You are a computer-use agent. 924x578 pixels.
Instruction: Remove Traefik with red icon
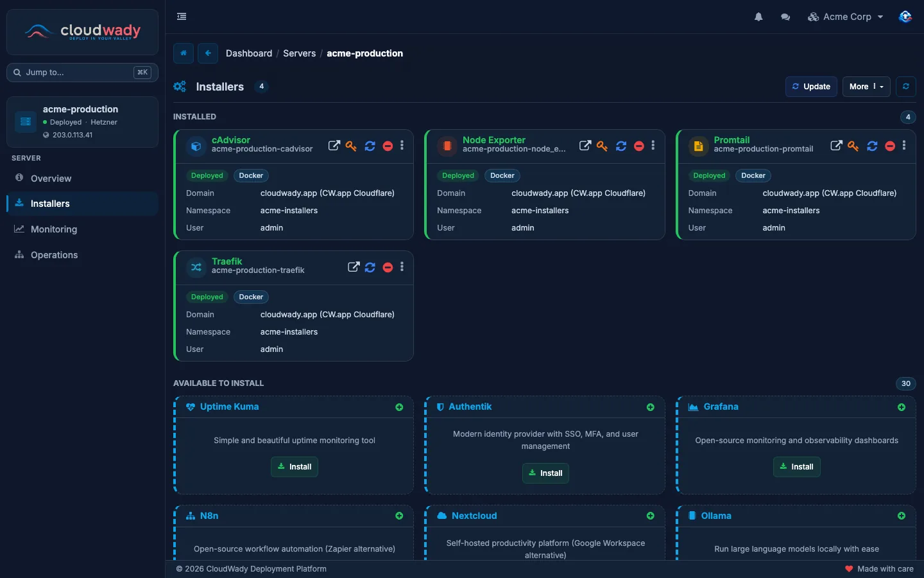pos(388,267)
